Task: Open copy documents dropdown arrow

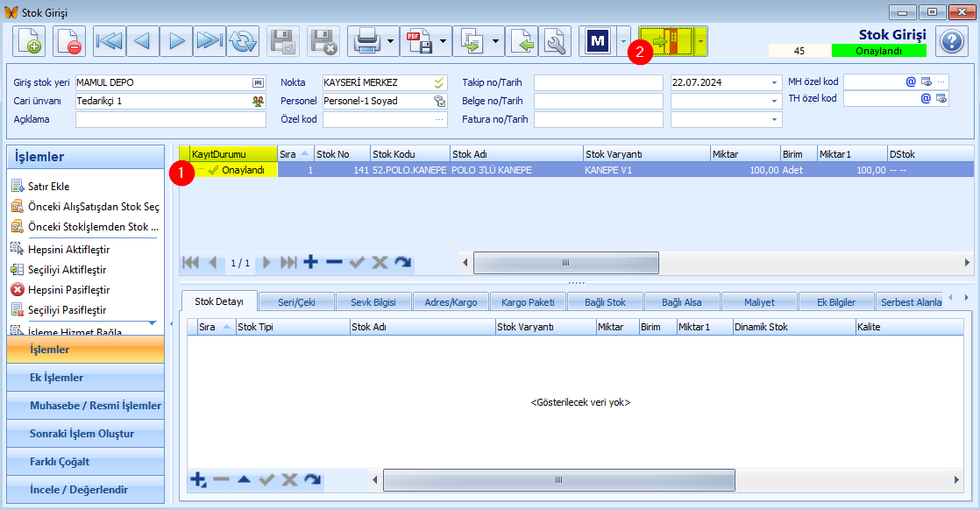Action: (495, 42)
